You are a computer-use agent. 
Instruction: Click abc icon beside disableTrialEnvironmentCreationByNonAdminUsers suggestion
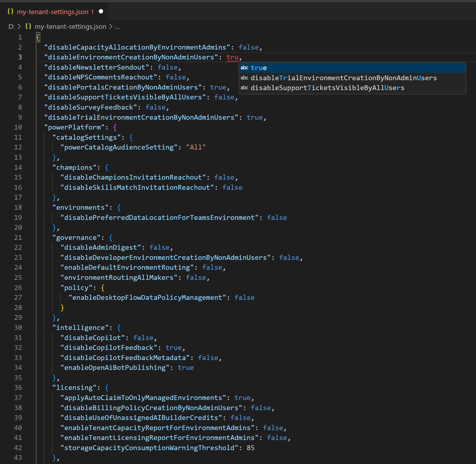pyautogui.click(x=244, y=78)
